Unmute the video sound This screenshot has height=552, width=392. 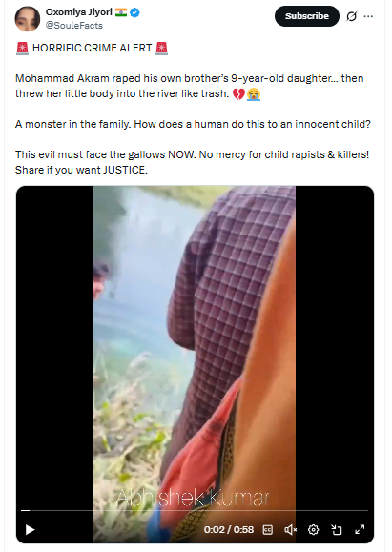pos(291,529)
